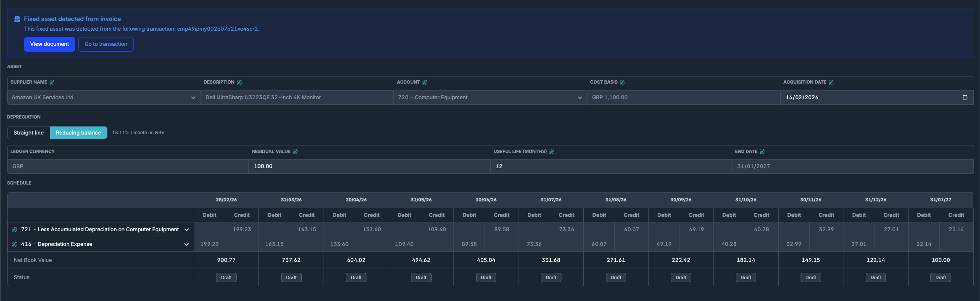
Task: Click magic wand icon beside Cost Basis
Action: [622, 82]
